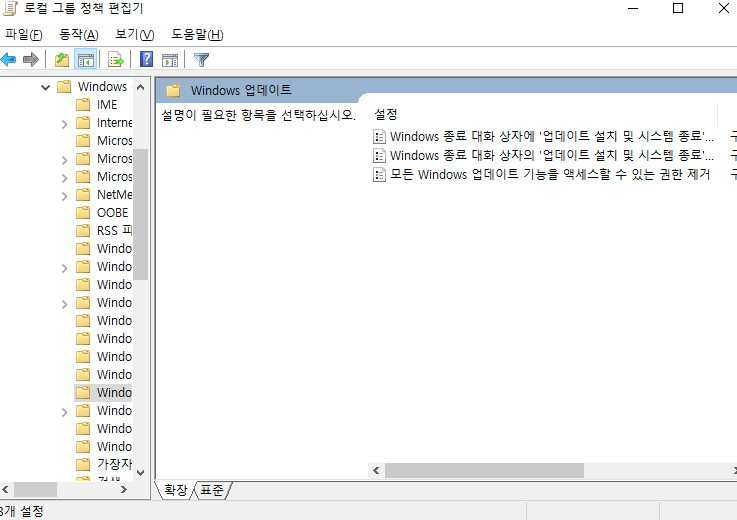Screen dimensions: 737x520
Task: Click the Windows 업데이트 header folder icon
Action: click(x=173, y=90)
